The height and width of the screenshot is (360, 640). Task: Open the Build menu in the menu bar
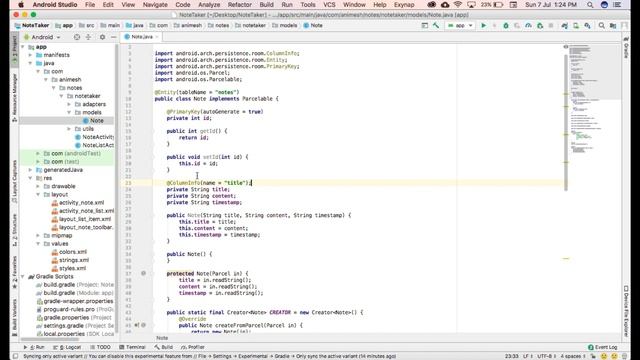pos(266,5)
